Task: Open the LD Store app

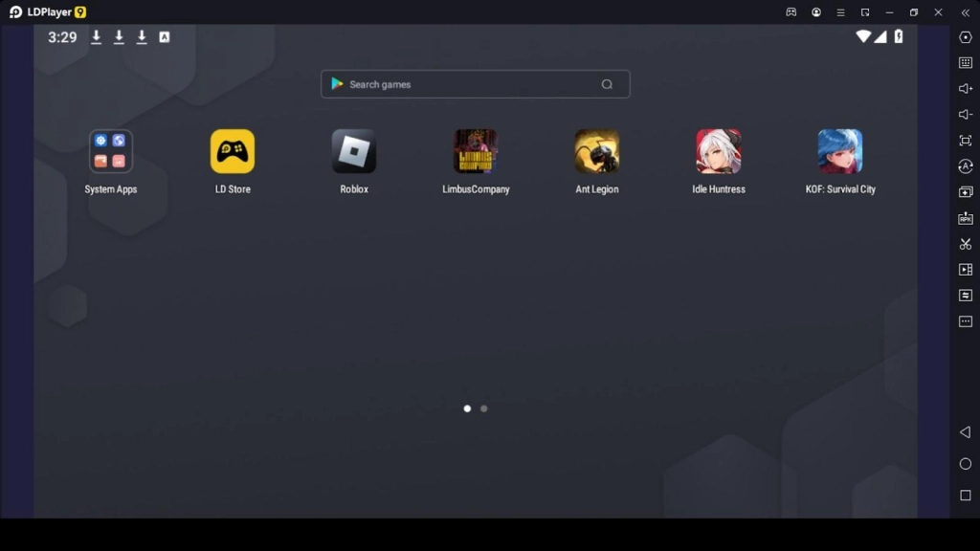Action: (x=233, y=151)
